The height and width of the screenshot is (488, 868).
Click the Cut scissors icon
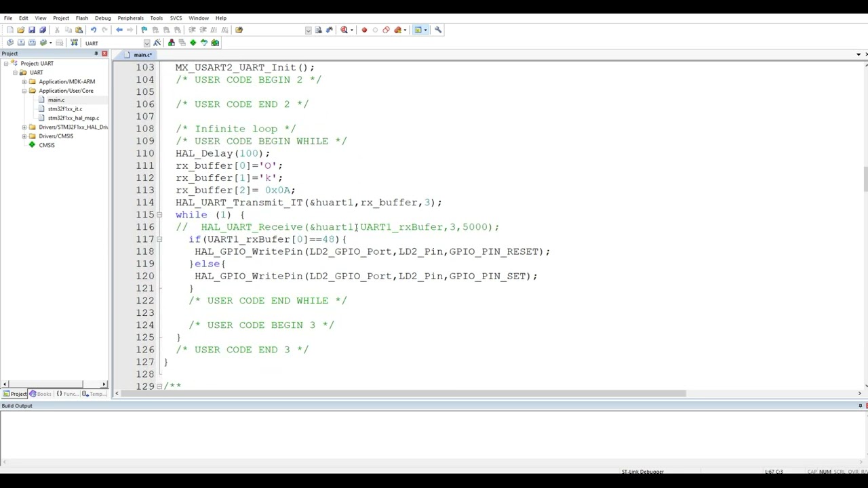[x=57, y=30]
